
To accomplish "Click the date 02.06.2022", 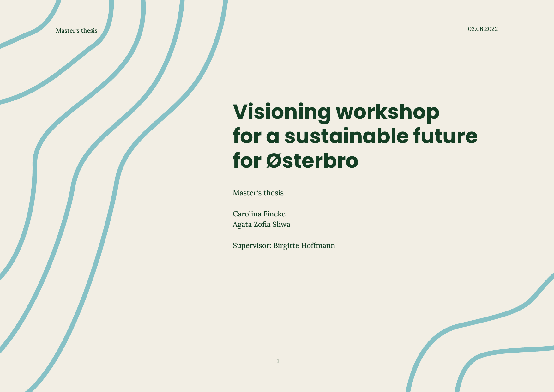I will tap(483, 29).
